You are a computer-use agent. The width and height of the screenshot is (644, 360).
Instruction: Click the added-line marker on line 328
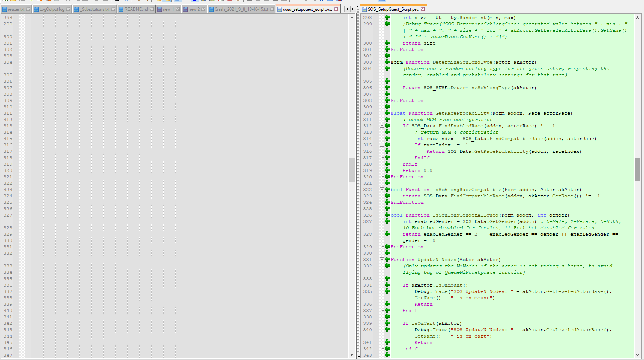coord(387,234)
